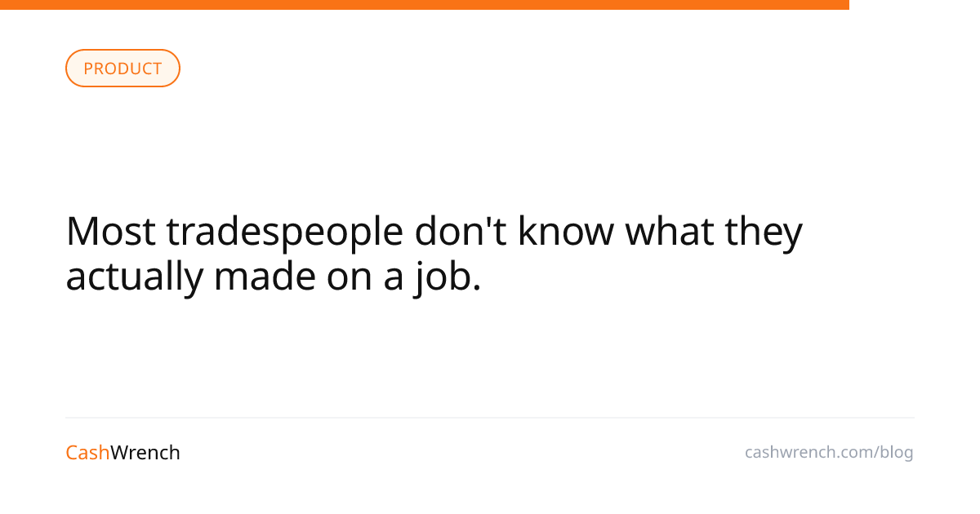Click the word "they" in the headline
Screen dimensions: 980x514
764,233
